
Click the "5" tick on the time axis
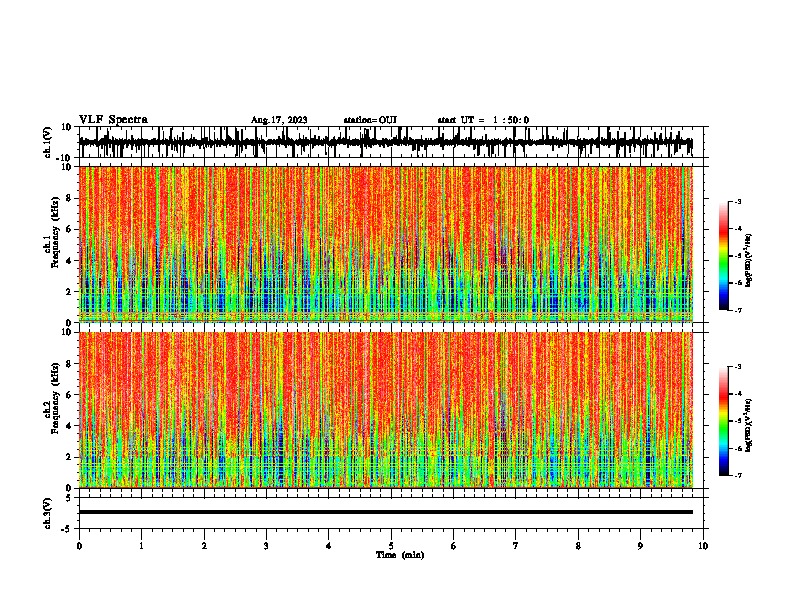point(391,546)
